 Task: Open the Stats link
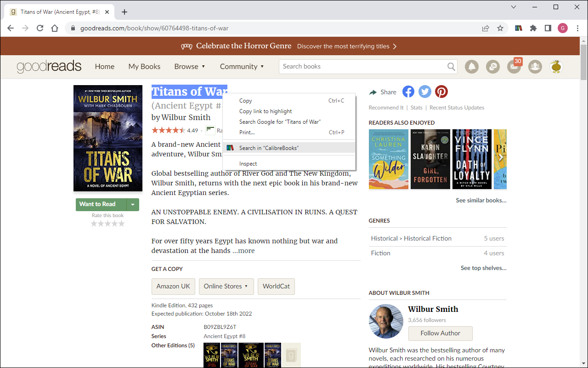coord(417,108)
